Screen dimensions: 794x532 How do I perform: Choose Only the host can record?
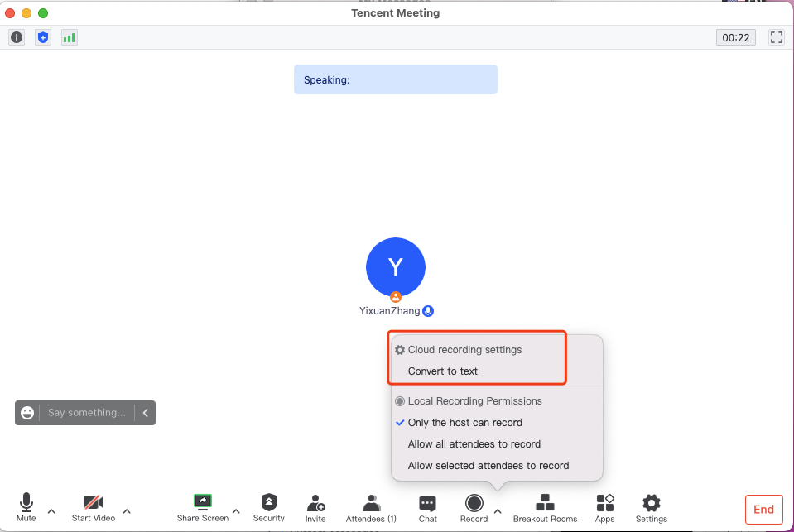464,423
